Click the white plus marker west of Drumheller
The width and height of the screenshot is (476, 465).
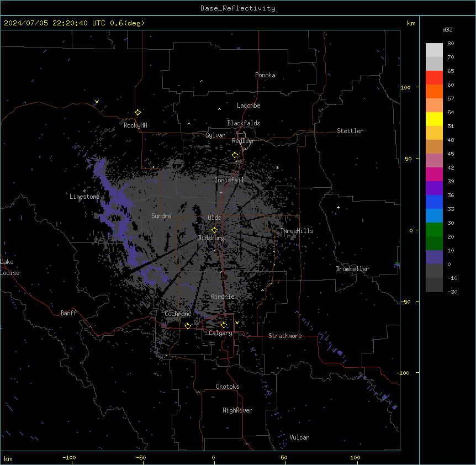coord(338,207)
